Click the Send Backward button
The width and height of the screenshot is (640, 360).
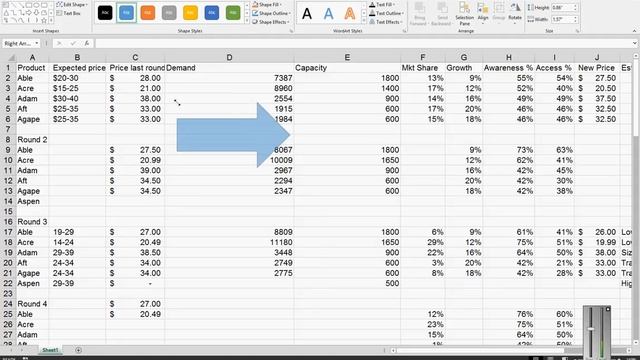pos(441,13)
